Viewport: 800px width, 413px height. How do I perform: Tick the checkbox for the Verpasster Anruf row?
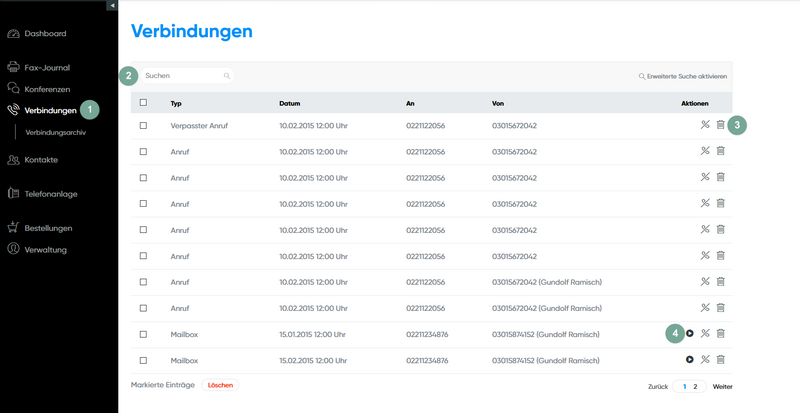(x=143, y=126)
